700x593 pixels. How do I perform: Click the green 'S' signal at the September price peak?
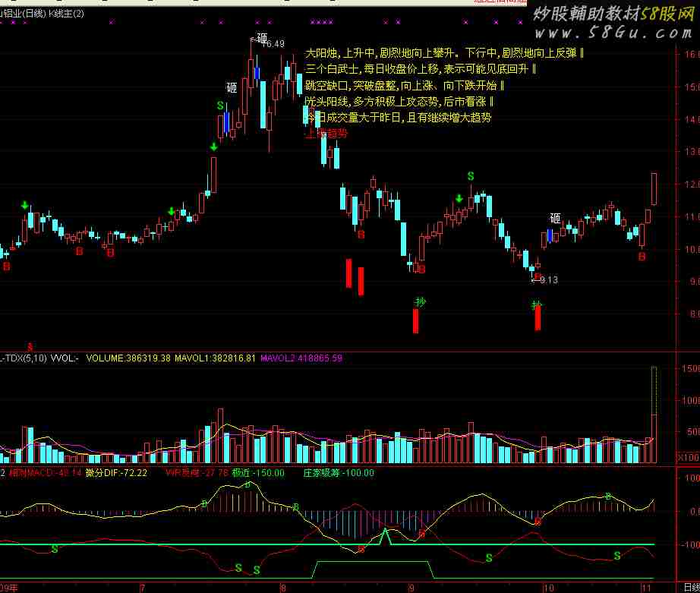coord(471,176)
